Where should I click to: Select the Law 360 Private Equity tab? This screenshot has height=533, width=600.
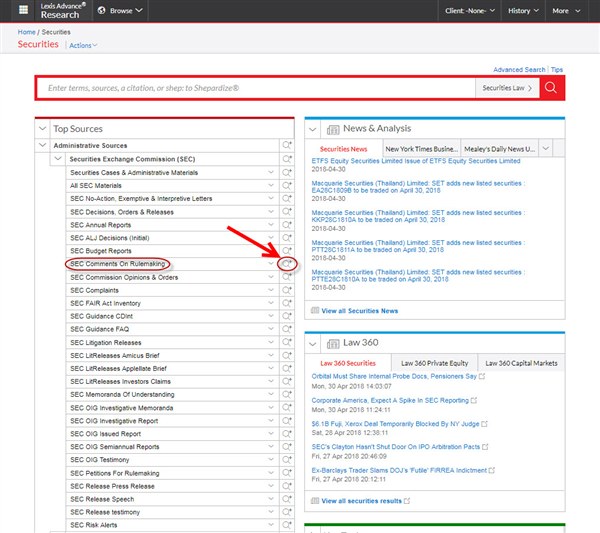coord(435,363)
